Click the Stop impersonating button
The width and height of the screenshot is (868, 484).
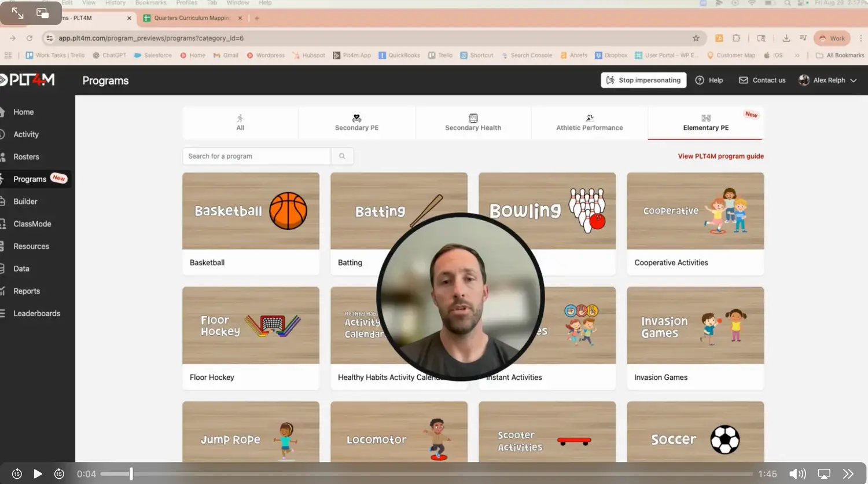click(643, 80)
